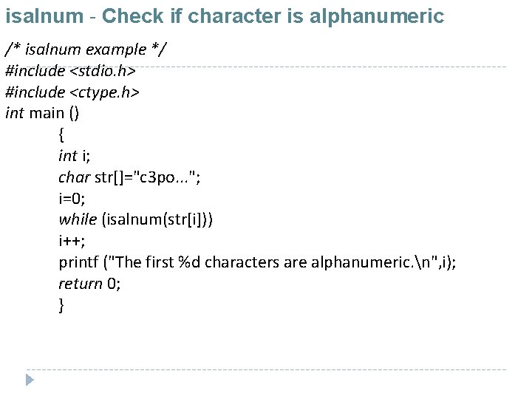Image resolution: width=532 pixels, height=399 pixels.
Task: Click the 'int main ()' line
Action: click(42, 113)
